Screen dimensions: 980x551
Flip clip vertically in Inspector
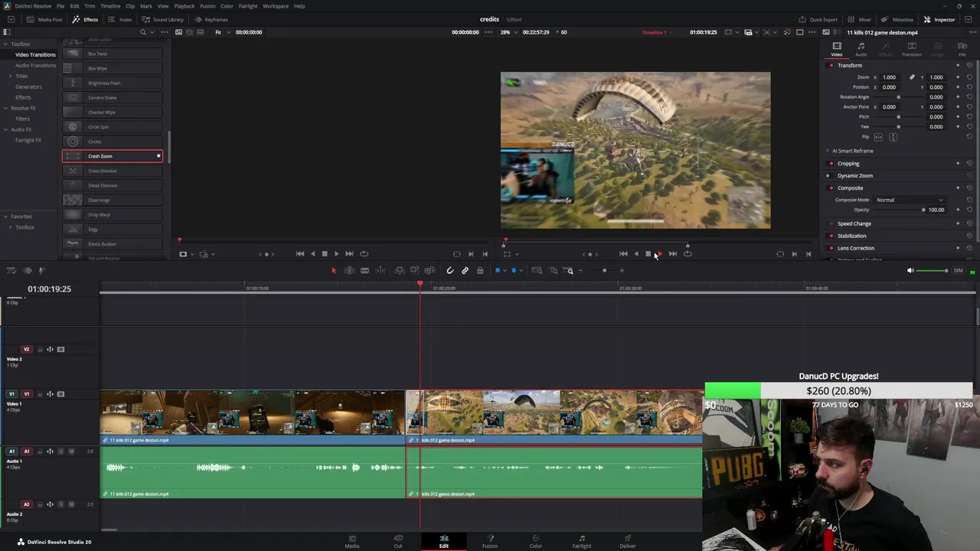tap(893, 137)
